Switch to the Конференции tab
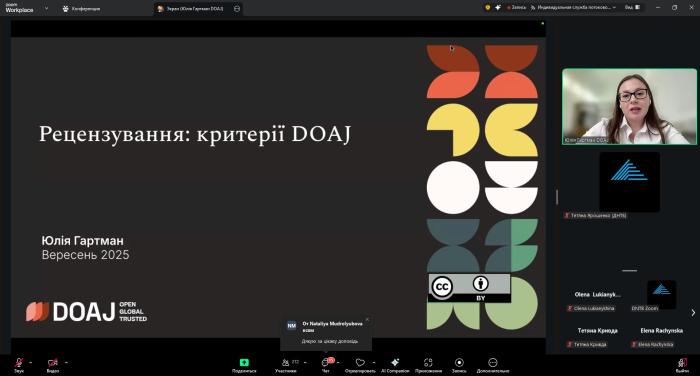 click(x=82, y=8)
